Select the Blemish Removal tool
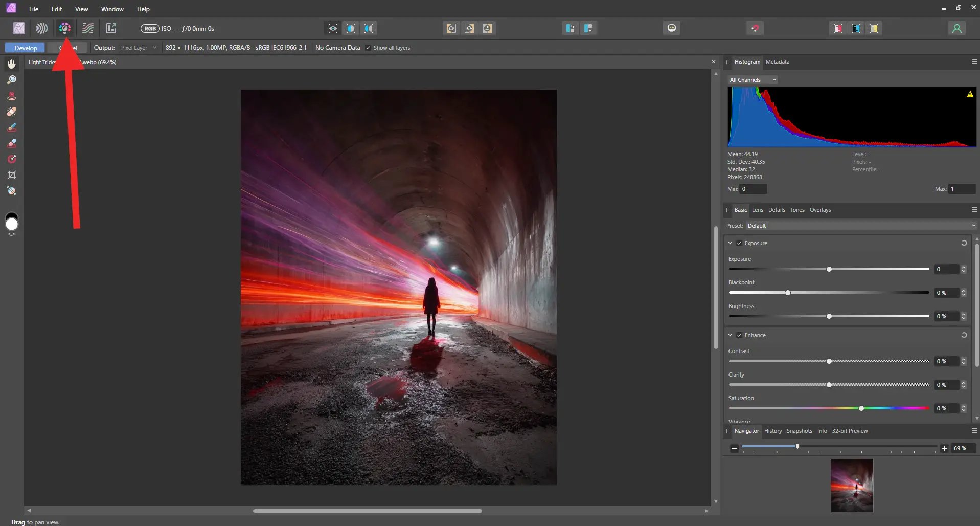The image size is (980, 526). (x=12, y=112)
